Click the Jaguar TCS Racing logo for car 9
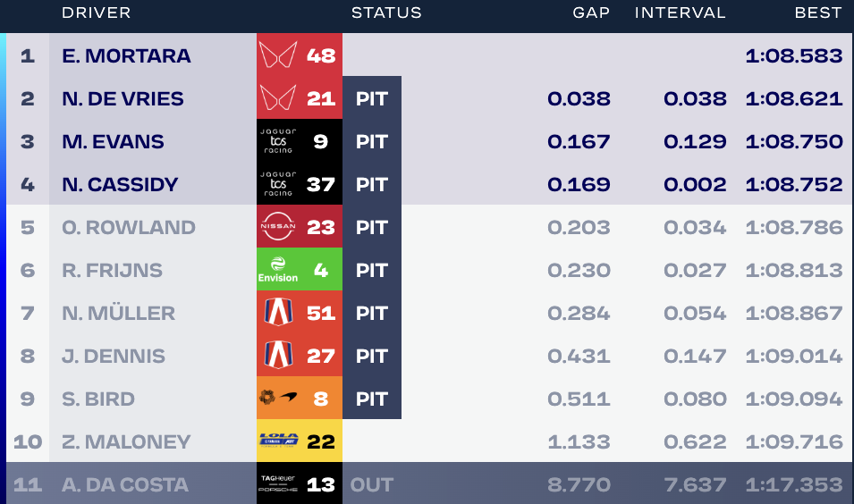This screenshot has height=504, width=854. click(x=278, y=141)
